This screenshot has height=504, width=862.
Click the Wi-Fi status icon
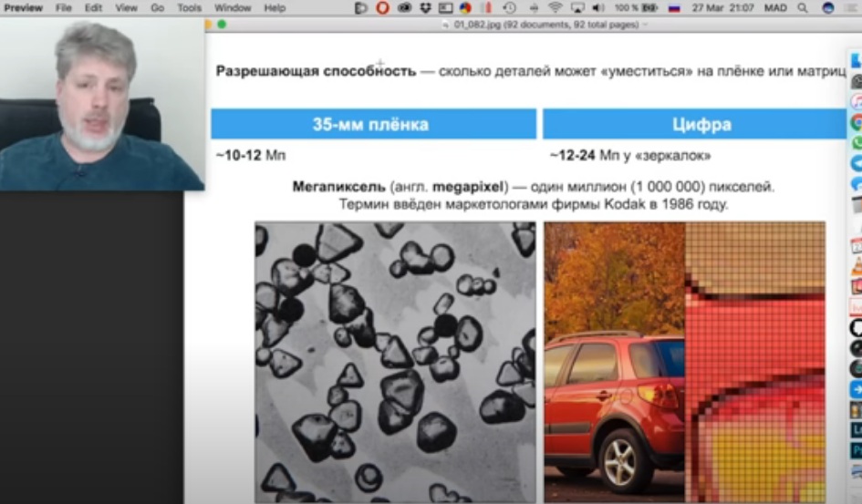coord(556,7)
